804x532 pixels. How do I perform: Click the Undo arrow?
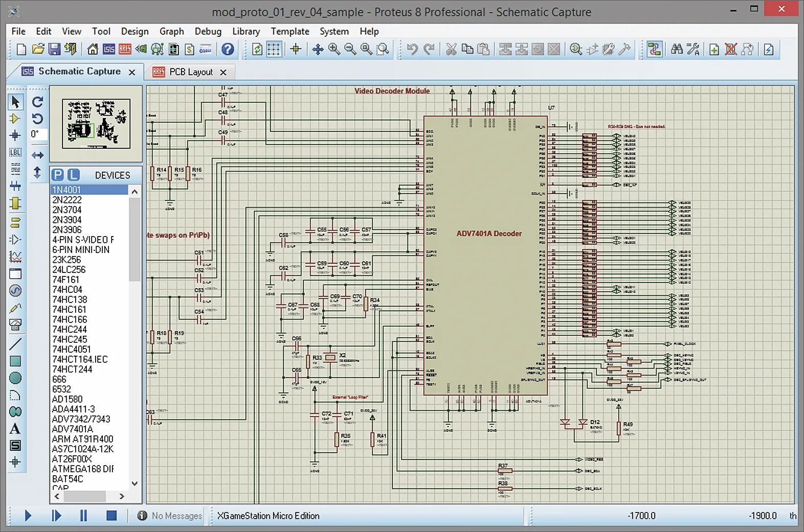pos(412,49)
